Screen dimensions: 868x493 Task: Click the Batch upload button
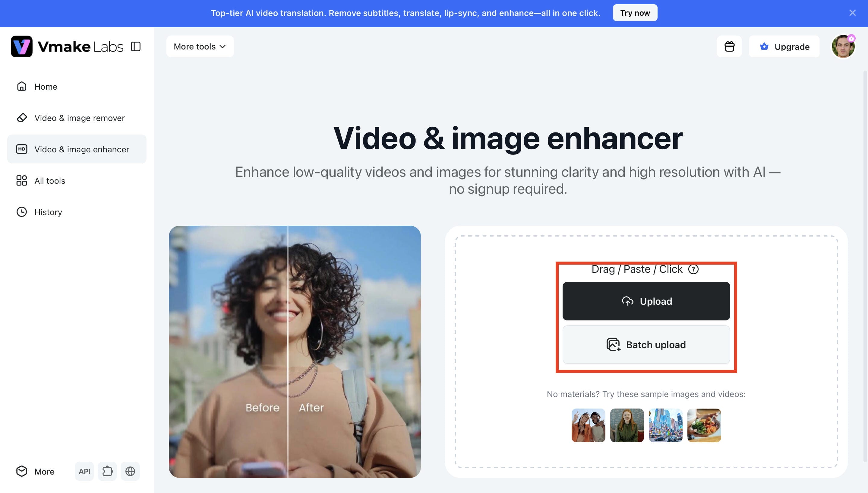(x=646, y=344)
